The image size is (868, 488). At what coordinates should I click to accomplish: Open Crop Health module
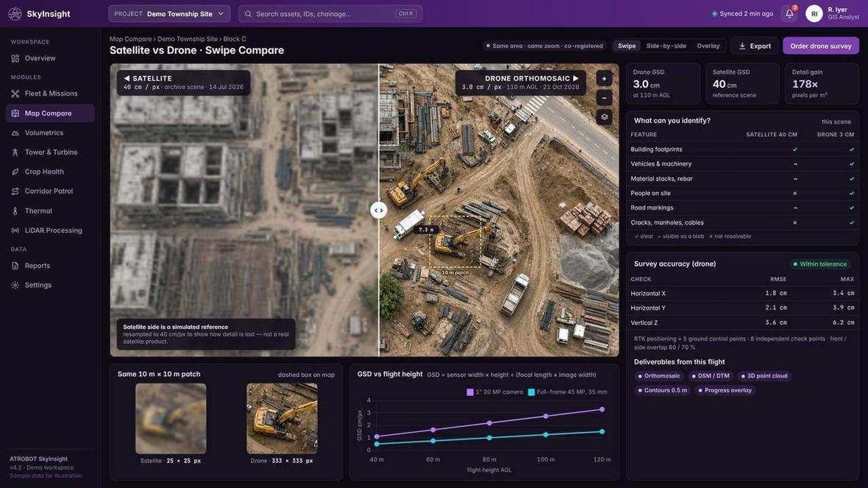(50, 171)
